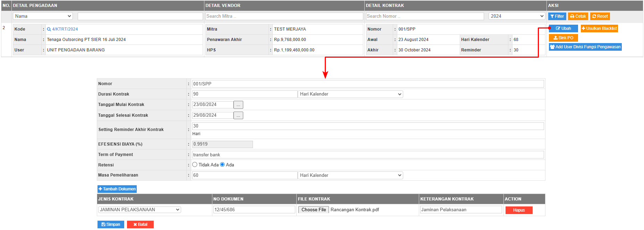This screenshot has height=230, width=644.
Task: Open the 4/KTRT/2024 code link
Action: [x=65, y=29]
